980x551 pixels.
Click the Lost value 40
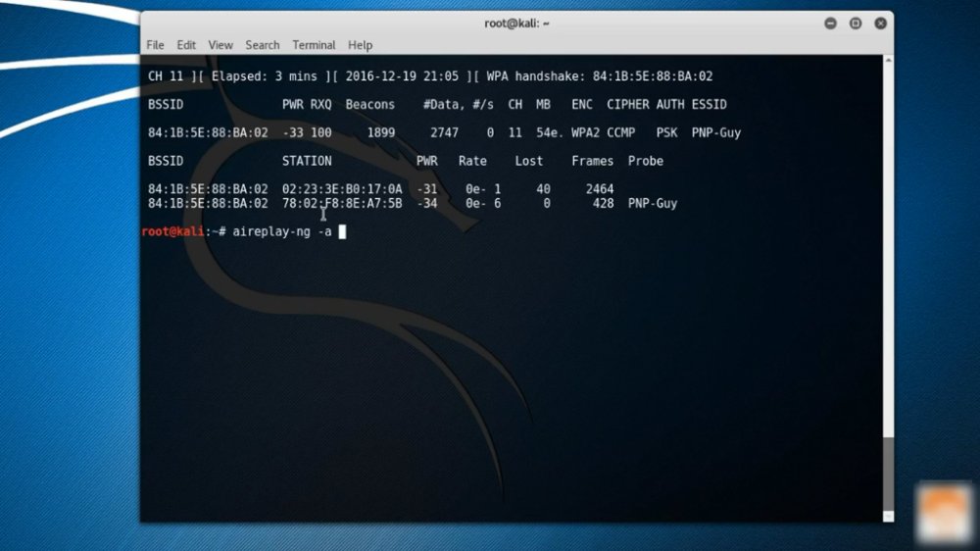tap(543, 189)
